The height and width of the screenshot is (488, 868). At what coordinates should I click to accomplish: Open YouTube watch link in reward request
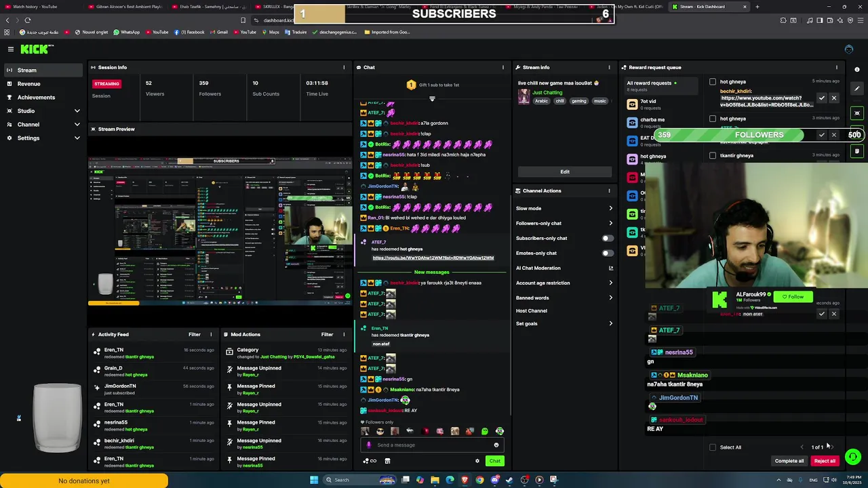point(766,102)
